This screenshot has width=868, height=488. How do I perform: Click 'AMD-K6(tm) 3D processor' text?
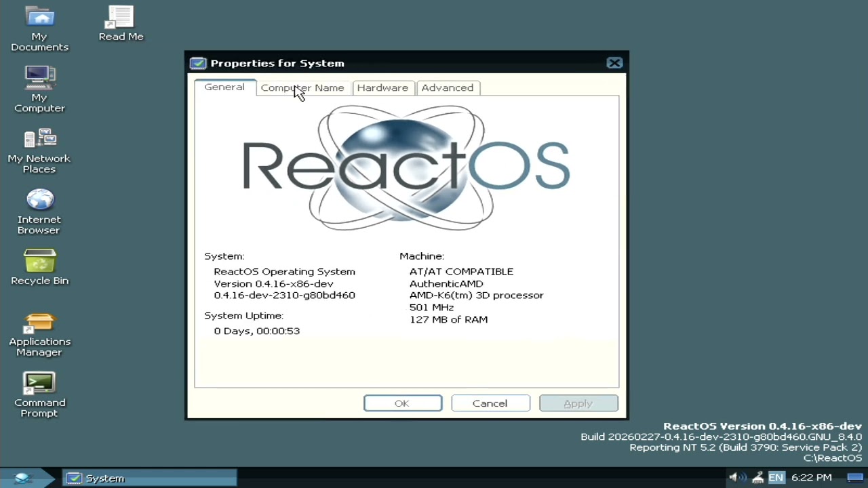pyautogui.click(x=476, y=295)
